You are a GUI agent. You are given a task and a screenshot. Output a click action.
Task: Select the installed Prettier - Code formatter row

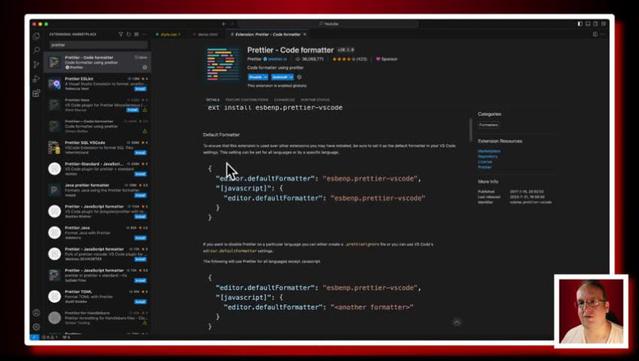pos(98,62)
